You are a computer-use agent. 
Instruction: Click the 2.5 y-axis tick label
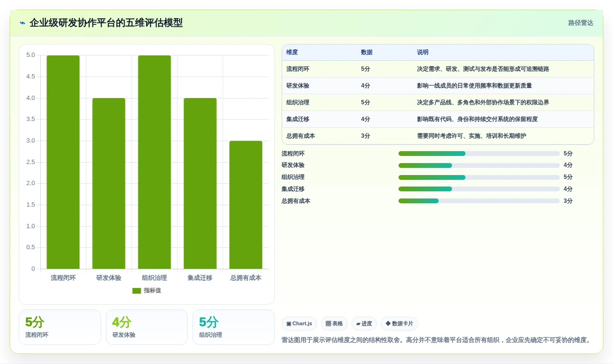[x=31, y=162]
